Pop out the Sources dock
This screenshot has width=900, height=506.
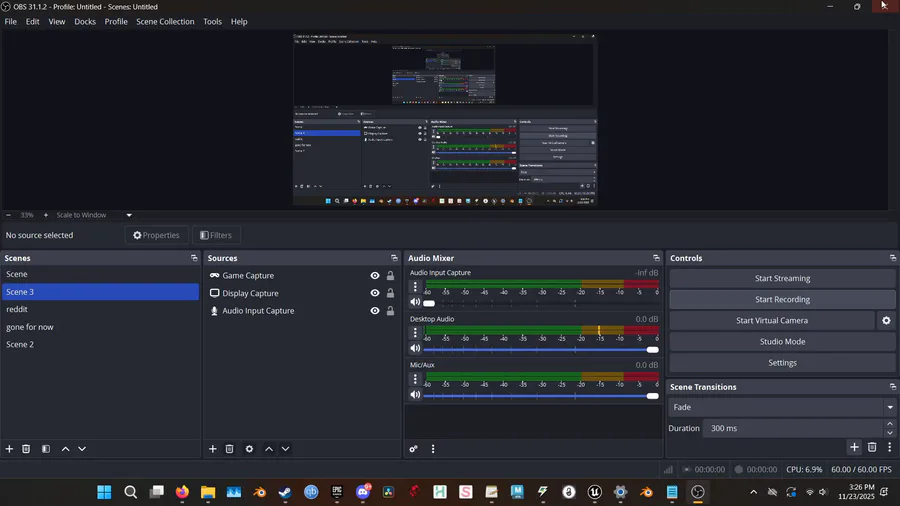[394, 258]
